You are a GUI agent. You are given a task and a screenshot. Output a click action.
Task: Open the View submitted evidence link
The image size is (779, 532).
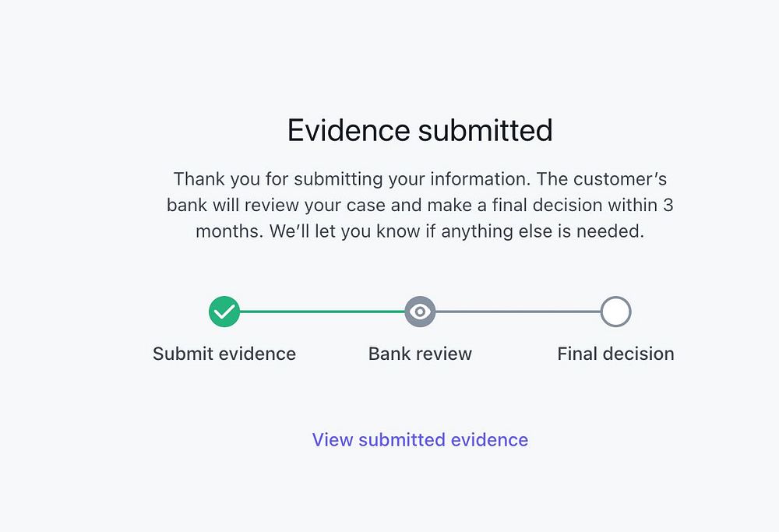coord(420,439)
